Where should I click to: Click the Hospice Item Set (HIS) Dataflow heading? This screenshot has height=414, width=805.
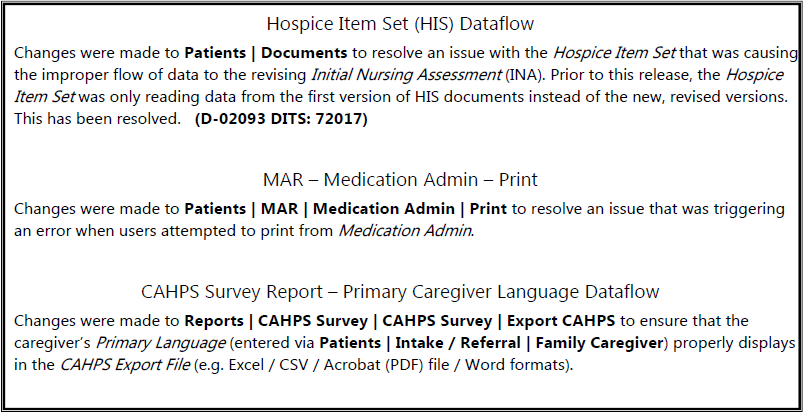tap(402, 24)
